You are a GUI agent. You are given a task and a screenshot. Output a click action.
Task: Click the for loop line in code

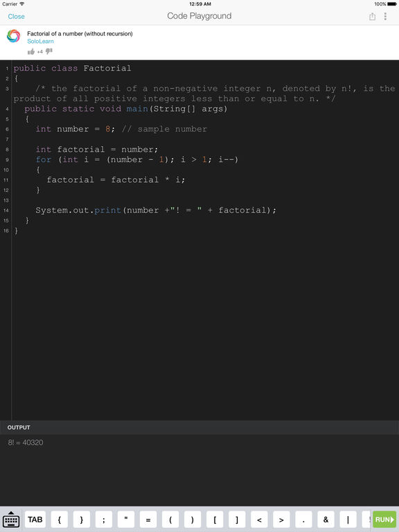point(137,159)
